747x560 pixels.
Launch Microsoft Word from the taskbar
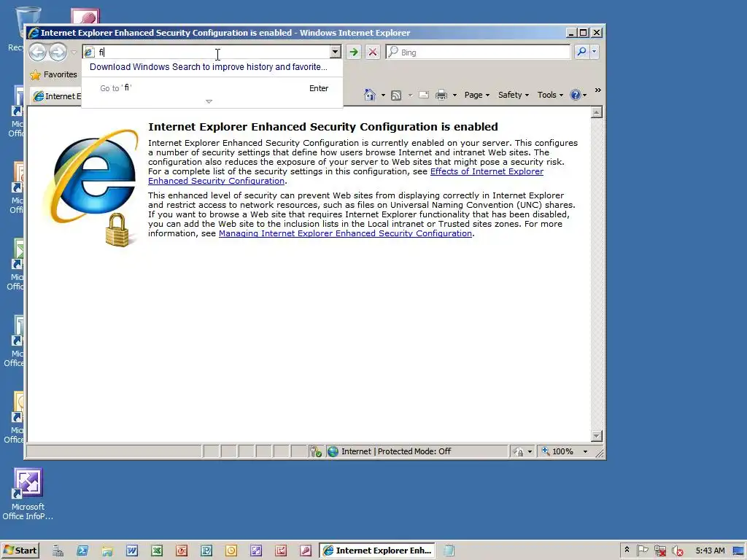(132, 551)
